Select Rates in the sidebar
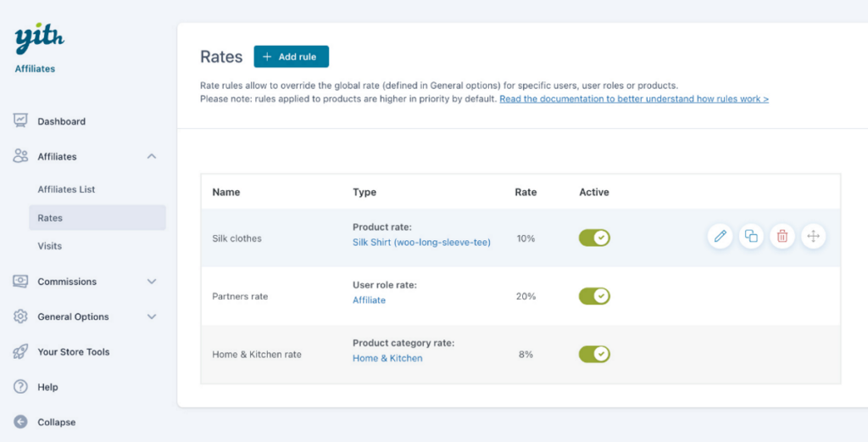This screenshot has height=442, width=868. pos(97,218)
